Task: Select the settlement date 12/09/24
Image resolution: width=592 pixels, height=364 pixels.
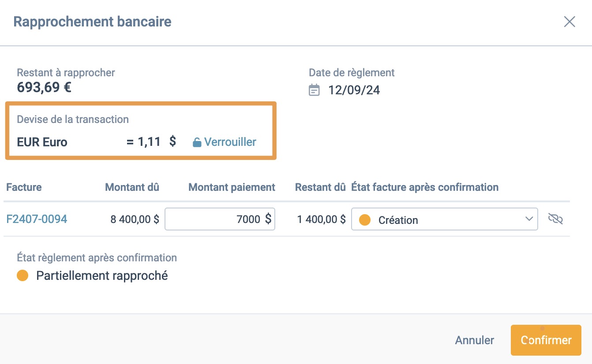Action: pyautogui.click(x=354, y=90)
